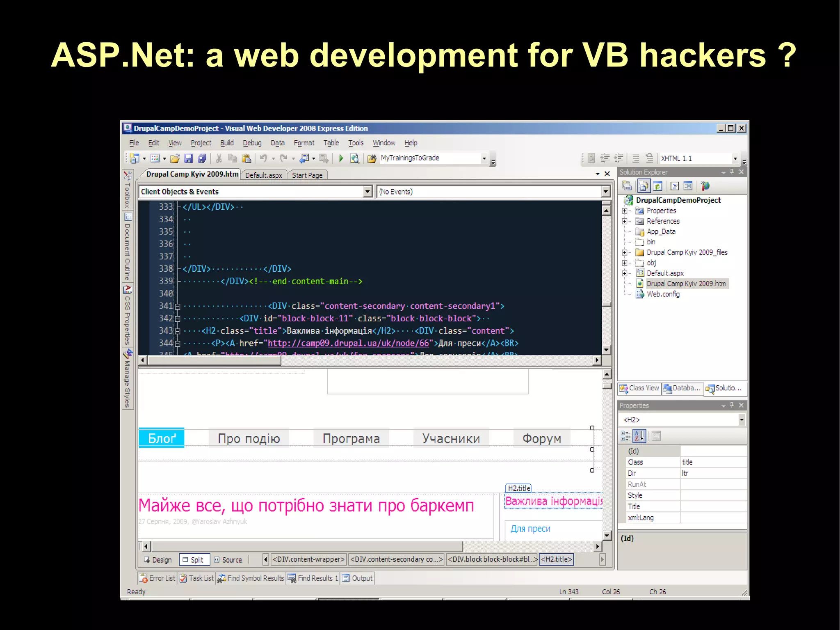
Task: Open the Error List tab
Action: click(157, 578)
